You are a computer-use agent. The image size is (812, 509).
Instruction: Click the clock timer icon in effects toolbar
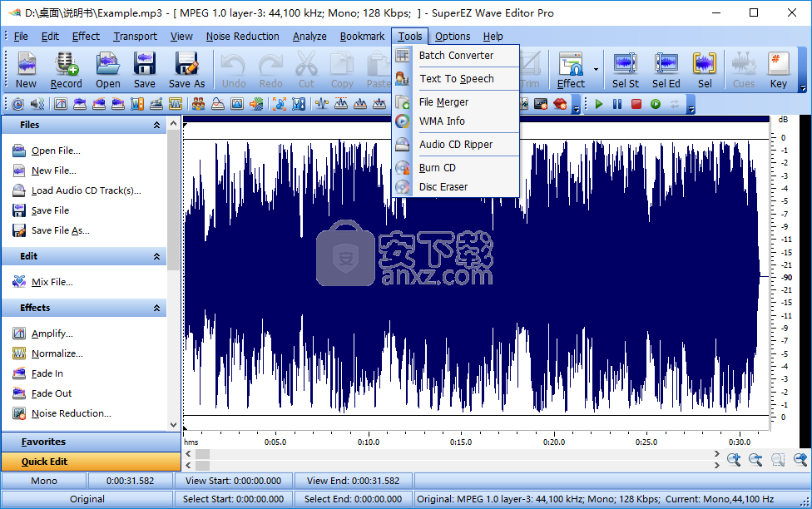click(17, 104)
